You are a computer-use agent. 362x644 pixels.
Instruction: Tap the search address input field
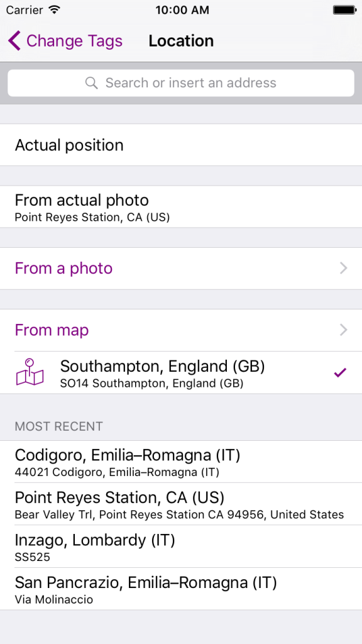(x=181, y=82)
